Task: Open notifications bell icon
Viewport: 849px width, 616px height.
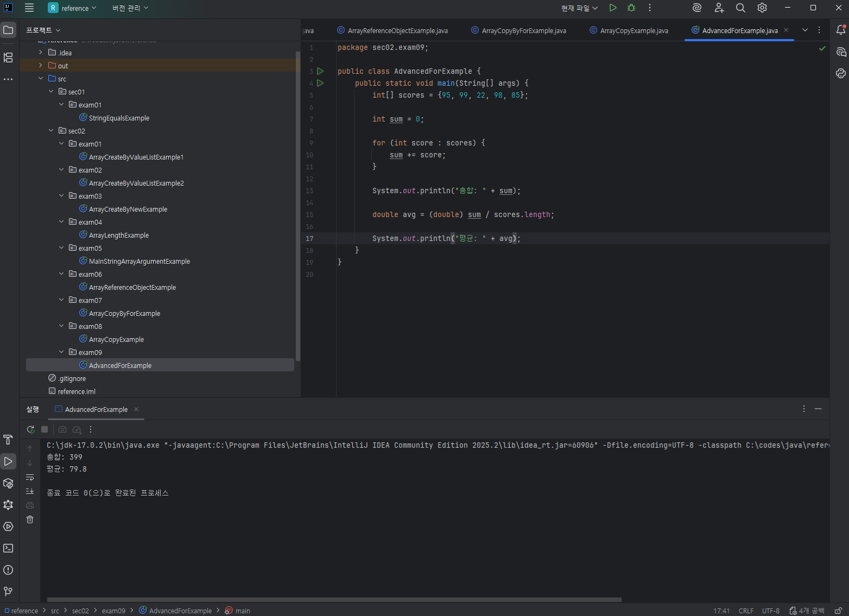Action: click(x=841, y=30)
